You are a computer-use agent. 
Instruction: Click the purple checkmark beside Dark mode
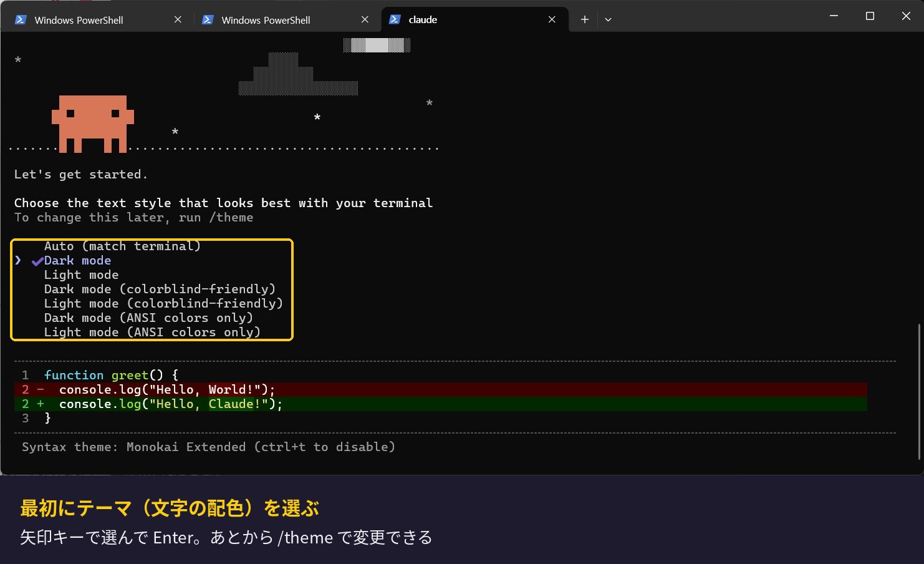pos(37,261)
